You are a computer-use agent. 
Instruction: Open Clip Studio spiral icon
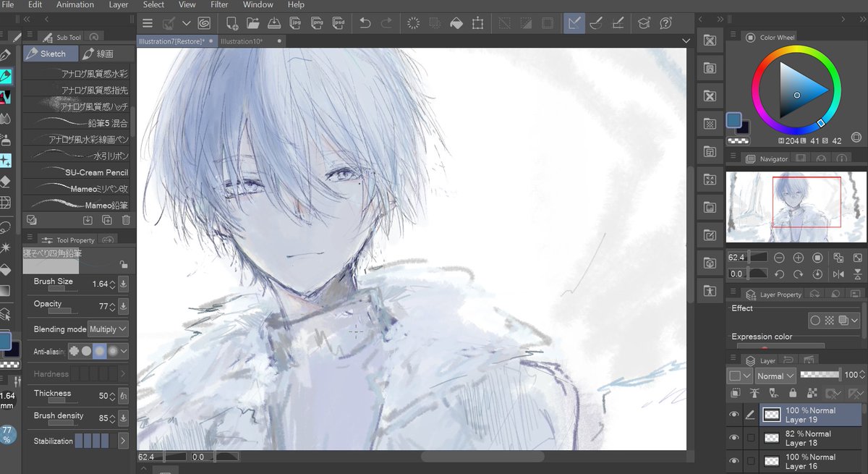pyautogui.click(x=204, y=23)
